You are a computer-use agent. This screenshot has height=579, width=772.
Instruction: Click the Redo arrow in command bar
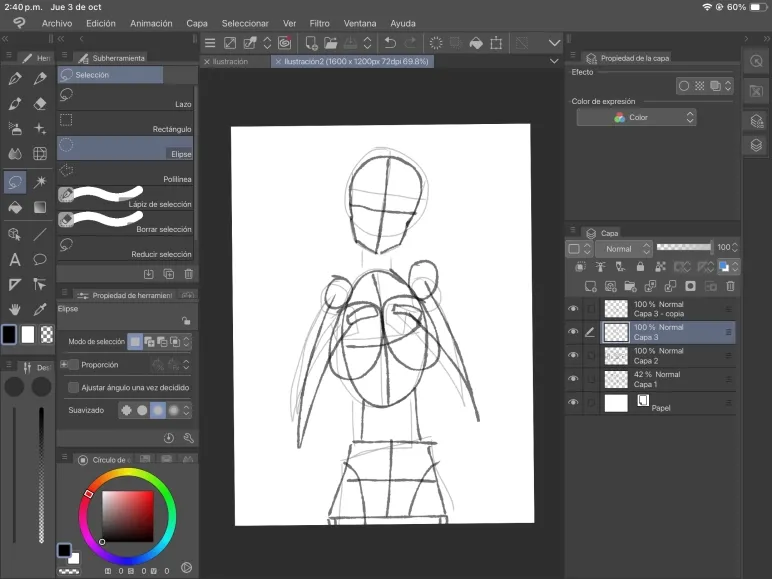(410, 43)
